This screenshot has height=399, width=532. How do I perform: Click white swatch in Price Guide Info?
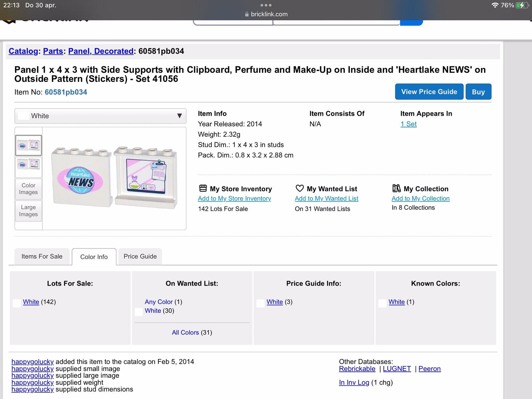click(x=261, y=303)
